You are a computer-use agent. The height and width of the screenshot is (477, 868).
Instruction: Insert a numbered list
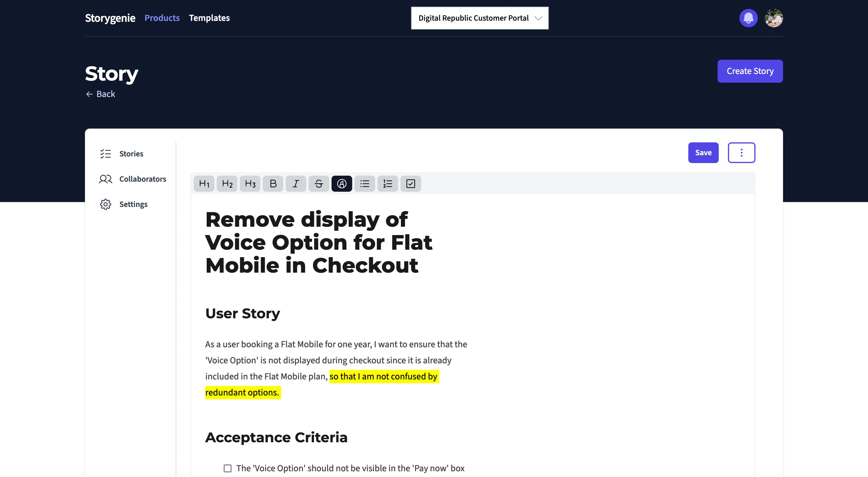[x=387, y=184]
